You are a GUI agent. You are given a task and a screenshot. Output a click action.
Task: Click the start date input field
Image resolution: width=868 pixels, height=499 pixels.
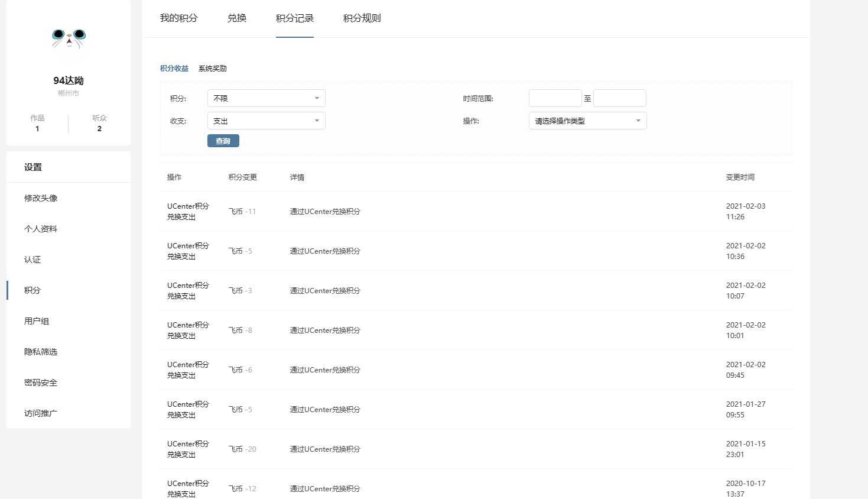click(554, 98)
